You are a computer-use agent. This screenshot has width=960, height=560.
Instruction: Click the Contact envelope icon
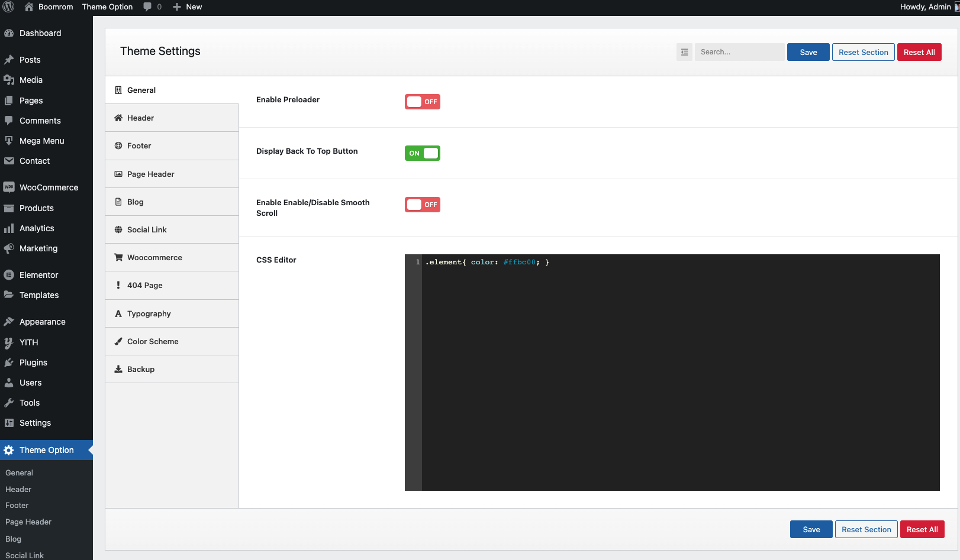[x=9, y=161]
